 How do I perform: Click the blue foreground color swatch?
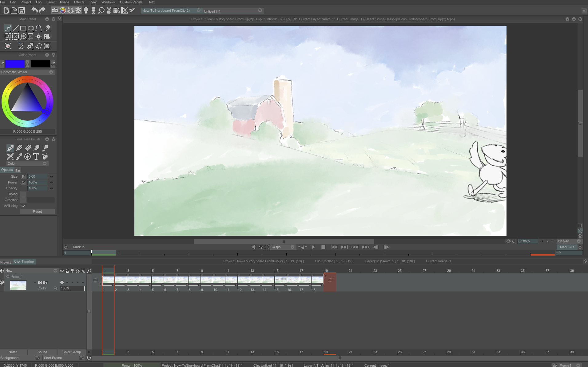(x=14, y=64)
